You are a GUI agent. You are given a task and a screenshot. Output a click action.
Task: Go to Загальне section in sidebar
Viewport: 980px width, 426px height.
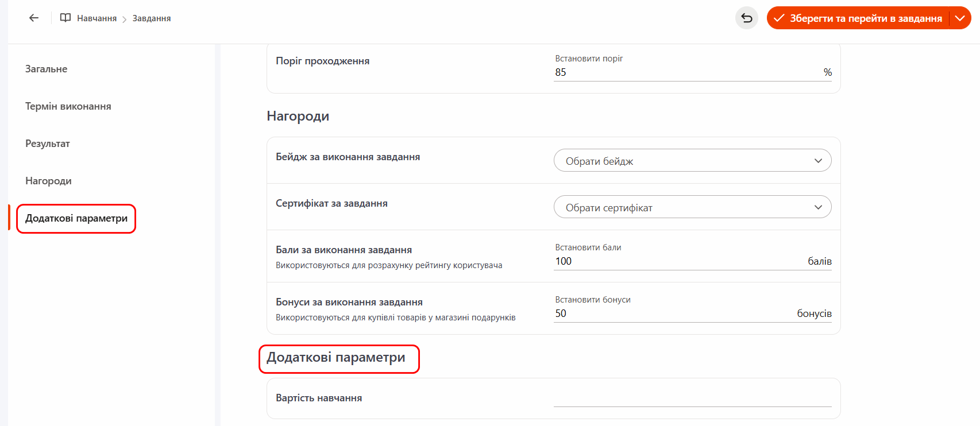46,69
